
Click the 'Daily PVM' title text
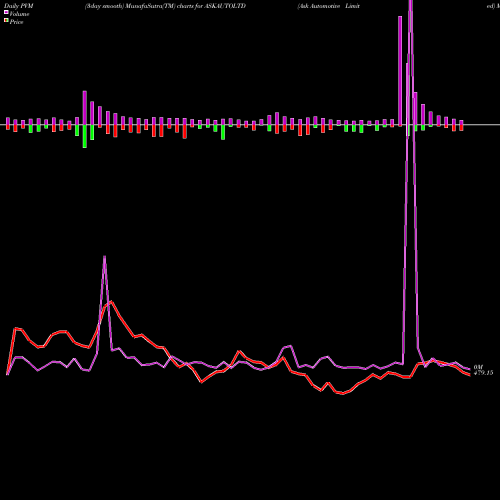point(19,6)
